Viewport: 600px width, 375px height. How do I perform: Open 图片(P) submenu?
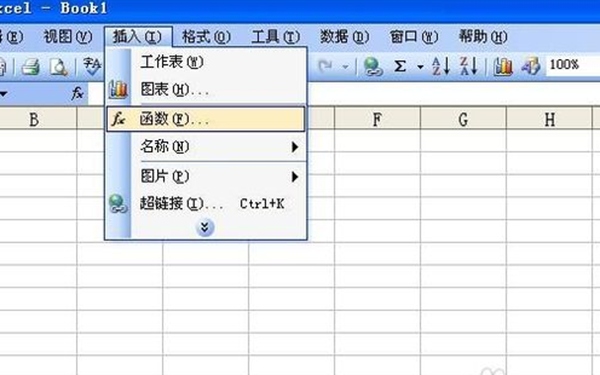(206, 176)
